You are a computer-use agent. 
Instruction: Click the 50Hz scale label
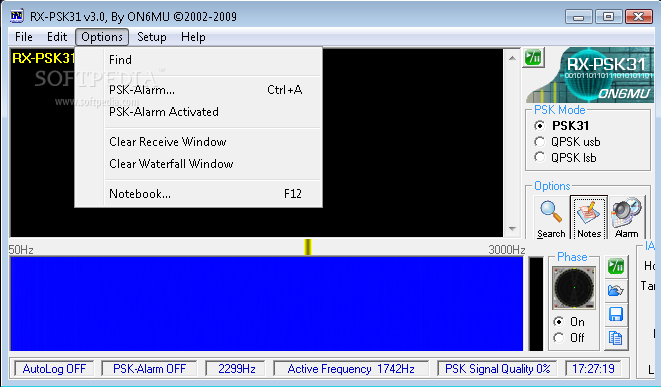pyautogui.click(x=21, y=250)
